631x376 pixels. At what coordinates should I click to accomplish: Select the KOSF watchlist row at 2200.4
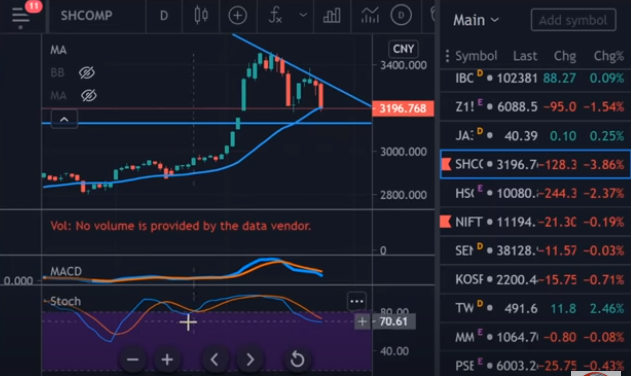coord(535,279)
